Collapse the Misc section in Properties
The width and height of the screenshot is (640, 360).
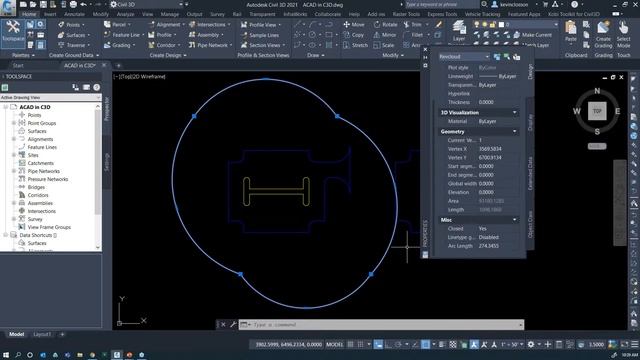point(514,220)
